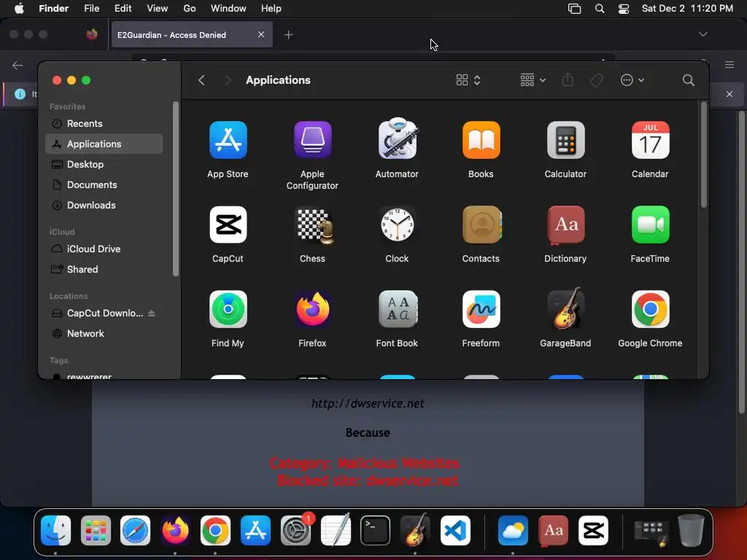Open Launchpad from the Dock
Screen dimensions: 747x560
pos(96,530)
